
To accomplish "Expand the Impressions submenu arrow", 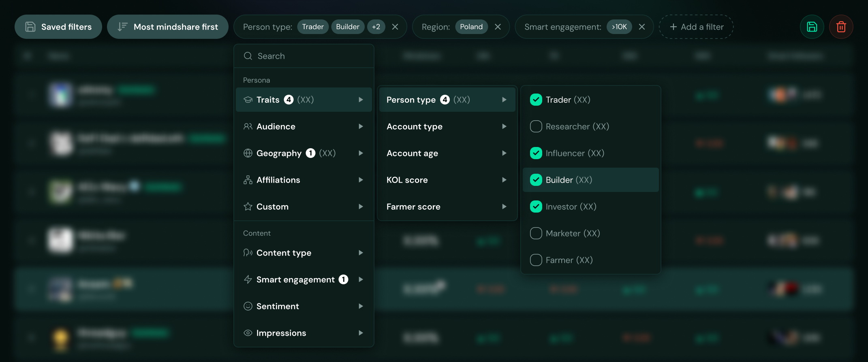I will (x=361, y=333).
